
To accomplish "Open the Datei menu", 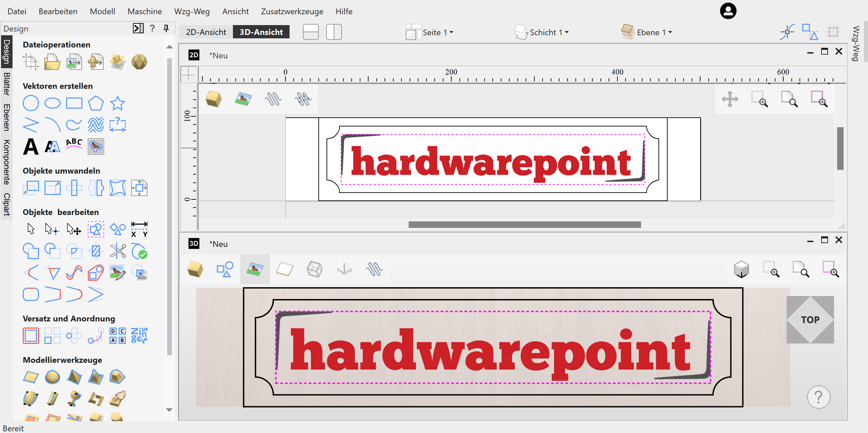I will 17,12.
